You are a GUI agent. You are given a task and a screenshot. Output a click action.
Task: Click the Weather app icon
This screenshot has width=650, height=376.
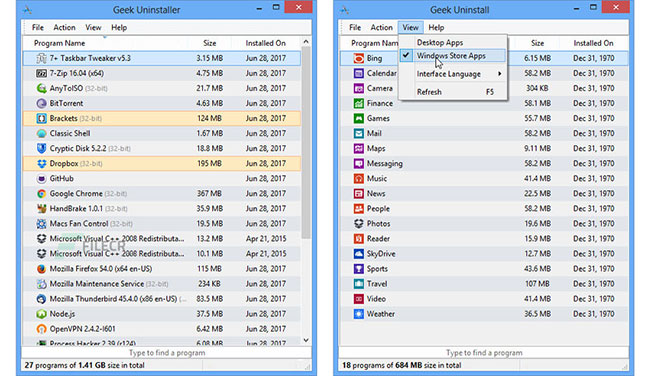coord(359,314)
